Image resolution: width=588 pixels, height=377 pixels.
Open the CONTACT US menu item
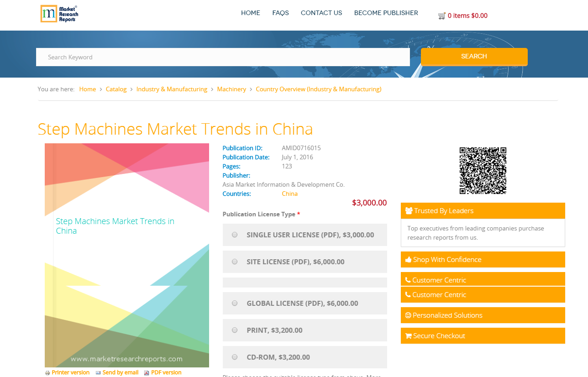(x=321, y=13)
